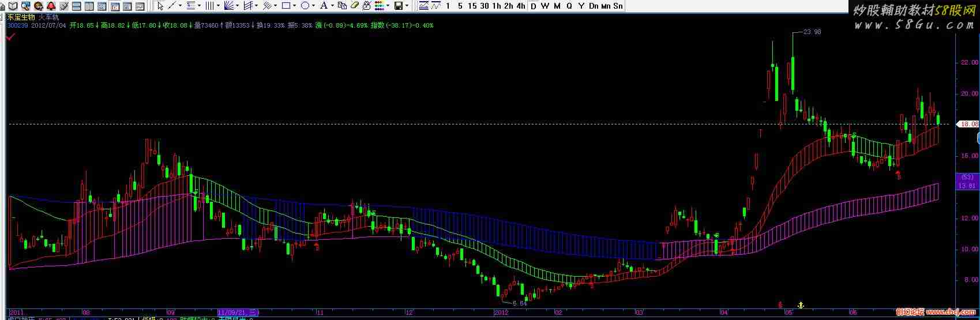Expand the color palette dropdown arrow

click(x=388, y=6)
